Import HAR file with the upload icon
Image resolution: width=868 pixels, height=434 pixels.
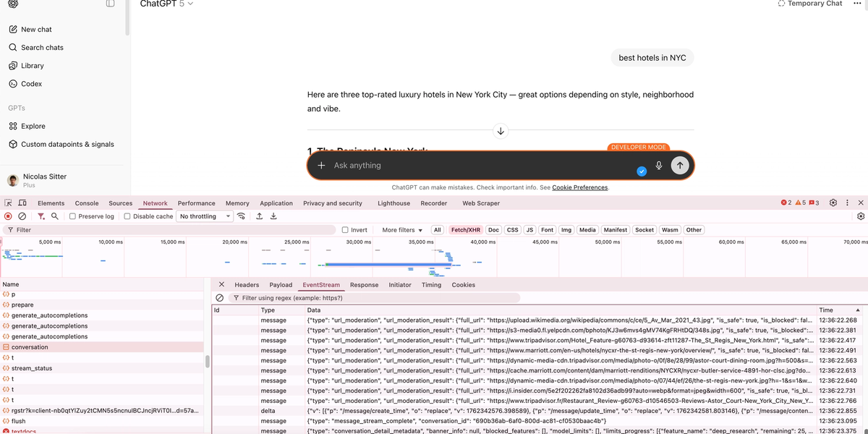point(259,216)
